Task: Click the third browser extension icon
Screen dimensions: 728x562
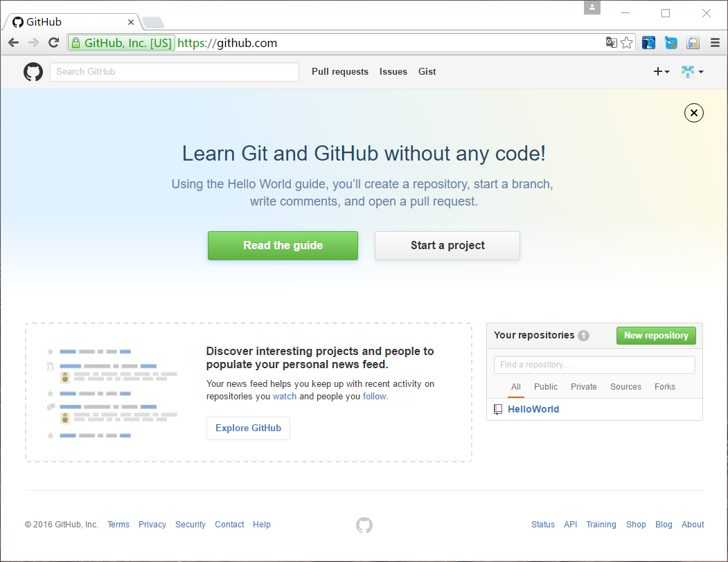Action: 693,43
